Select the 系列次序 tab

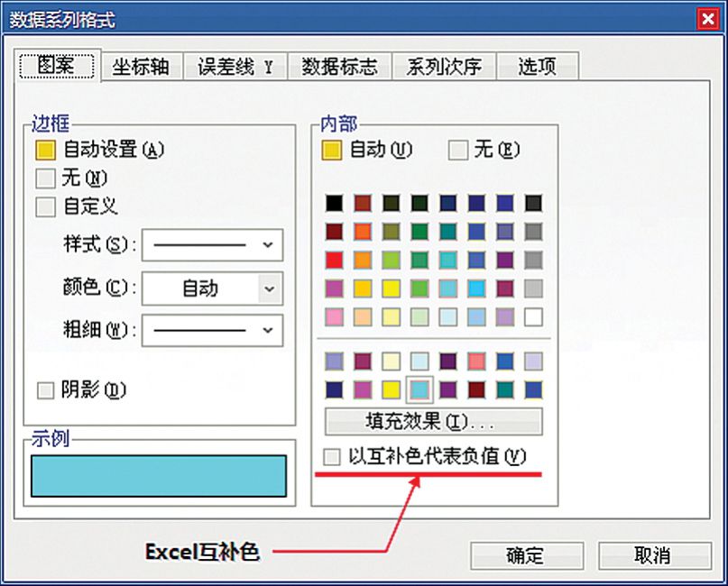pos(443,66)
